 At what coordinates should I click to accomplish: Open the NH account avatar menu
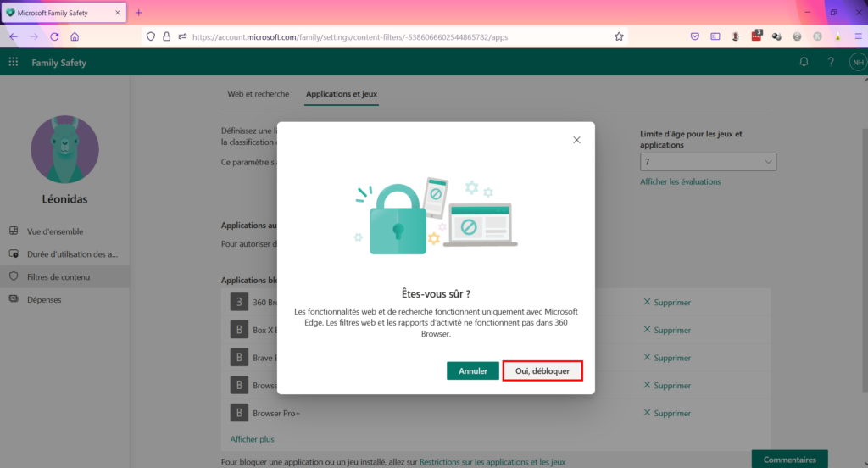click(x=858, y=62)
